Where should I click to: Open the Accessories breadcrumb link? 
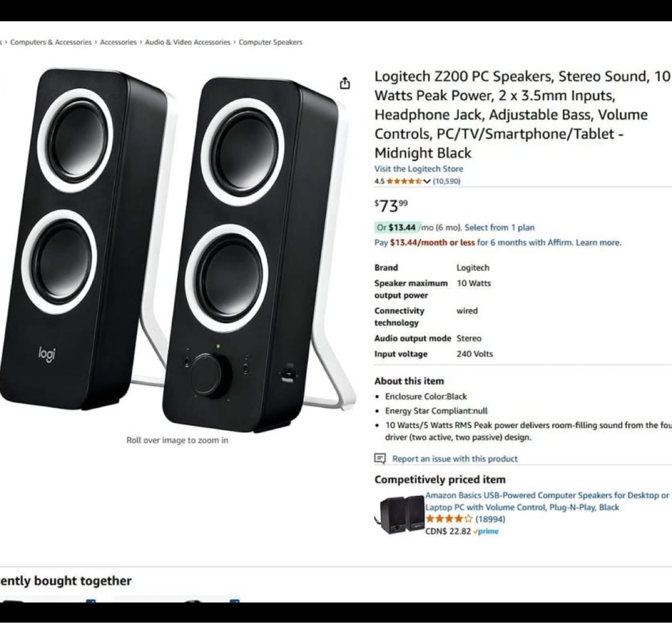point(119,42)
